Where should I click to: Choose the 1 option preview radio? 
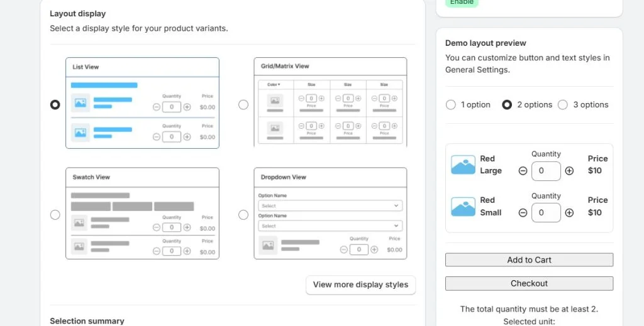(450, 104)
